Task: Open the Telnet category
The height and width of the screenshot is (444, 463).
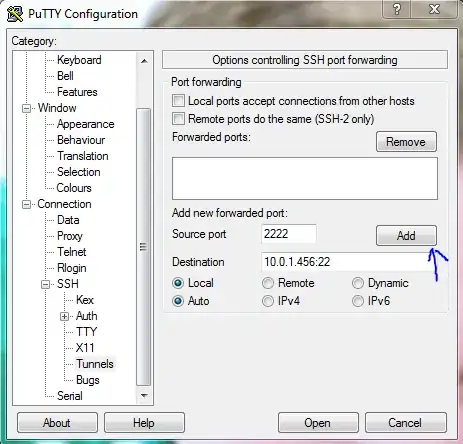Action: pos(72,252)
